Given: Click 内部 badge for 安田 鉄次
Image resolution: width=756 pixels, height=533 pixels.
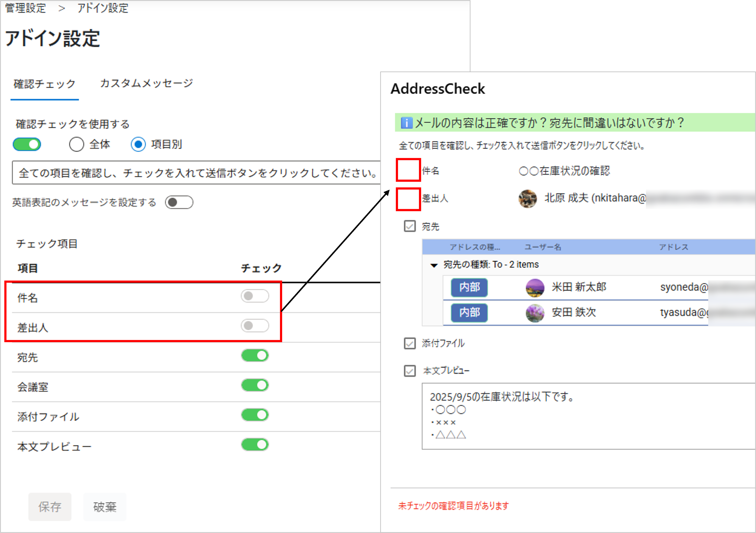Looking at the screenshot, I should click(x=469, y=312).
